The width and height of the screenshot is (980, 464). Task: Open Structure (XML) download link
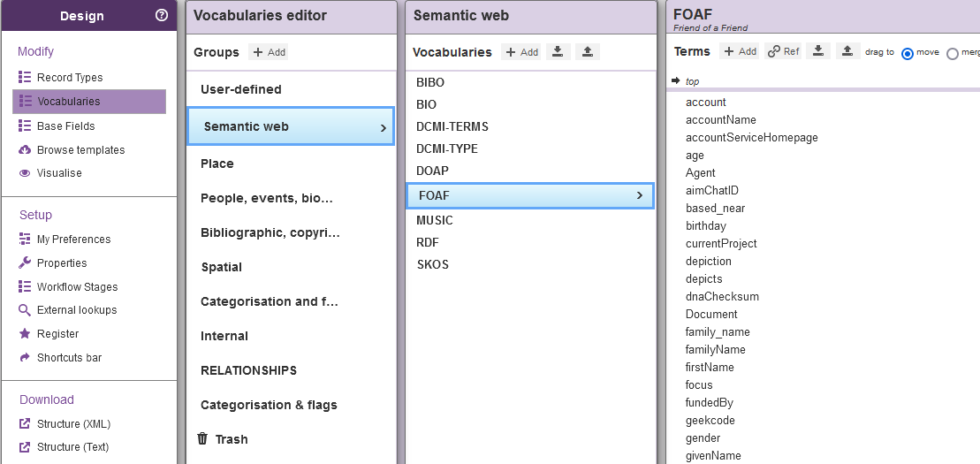(x=73, y=424)
